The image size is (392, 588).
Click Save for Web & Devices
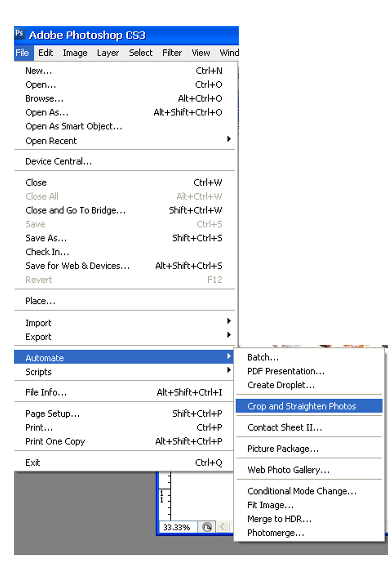click(x=78, y=266)
